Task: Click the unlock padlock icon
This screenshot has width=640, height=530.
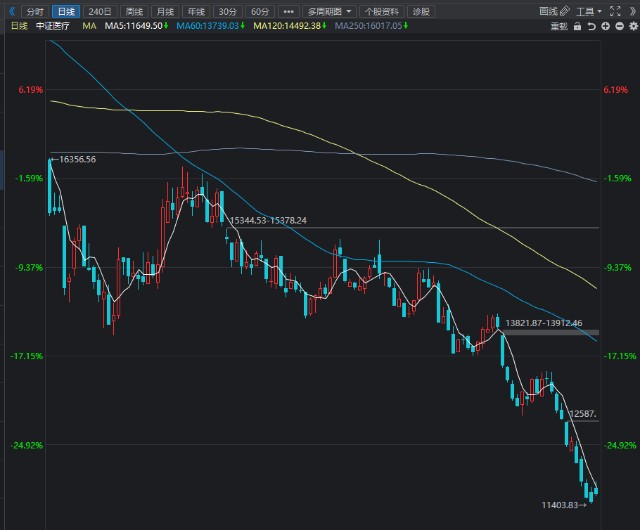Action: point(577,27)
